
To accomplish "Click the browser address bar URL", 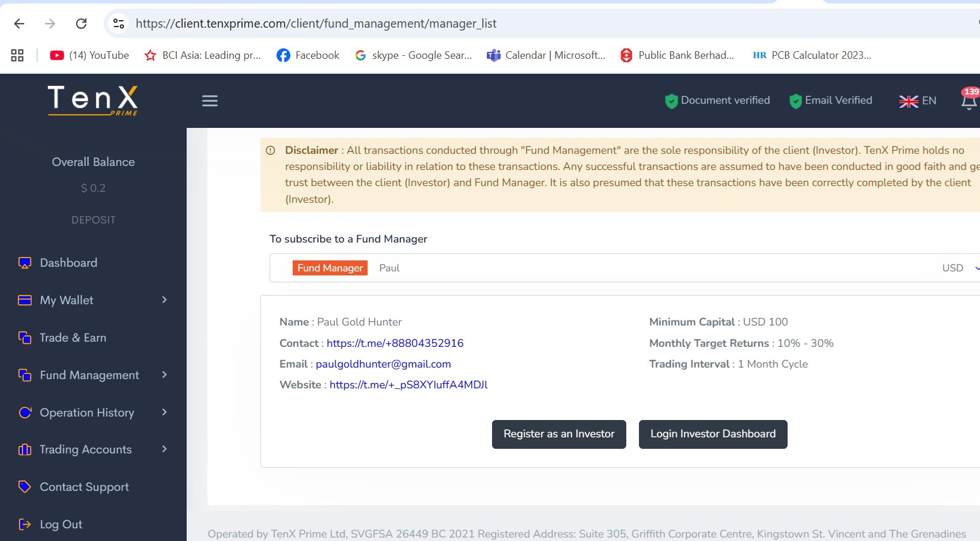I will click(316, 24).
